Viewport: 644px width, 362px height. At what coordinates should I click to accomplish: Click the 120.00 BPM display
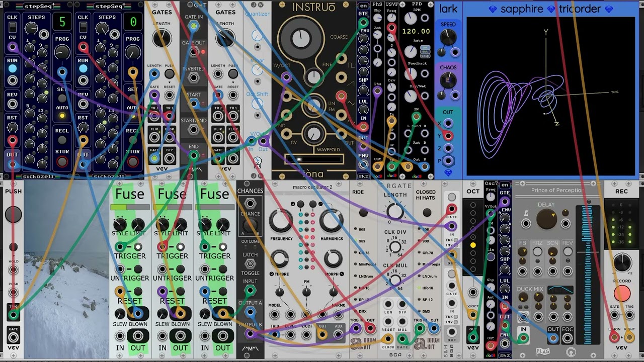click(x=416, y=31)
